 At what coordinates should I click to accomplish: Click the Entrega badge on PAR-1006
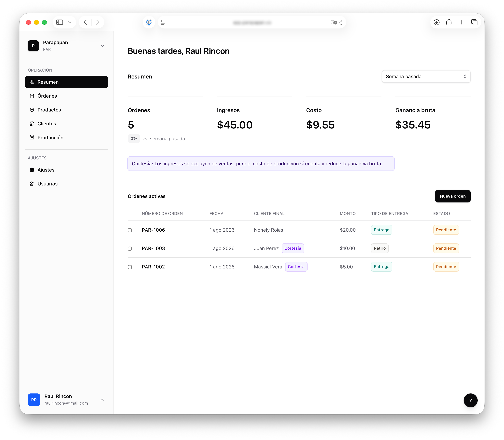pos(381,230)
